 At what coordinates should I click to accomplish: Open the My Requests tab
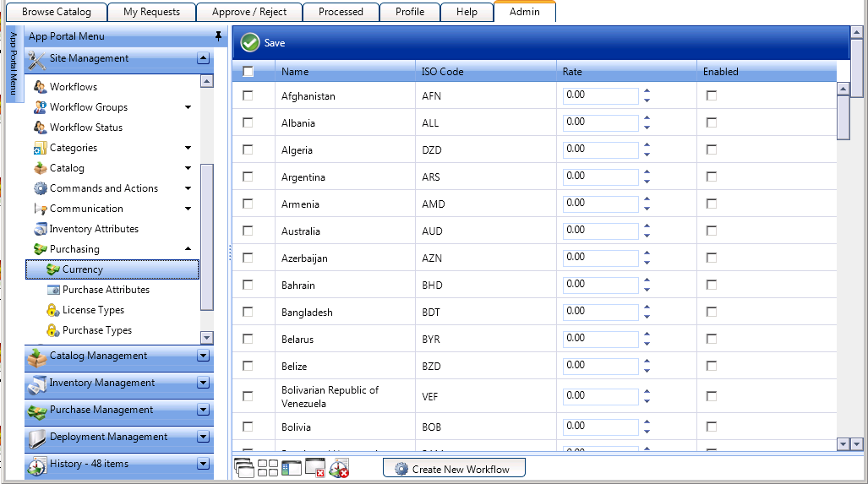click(151, 12)
